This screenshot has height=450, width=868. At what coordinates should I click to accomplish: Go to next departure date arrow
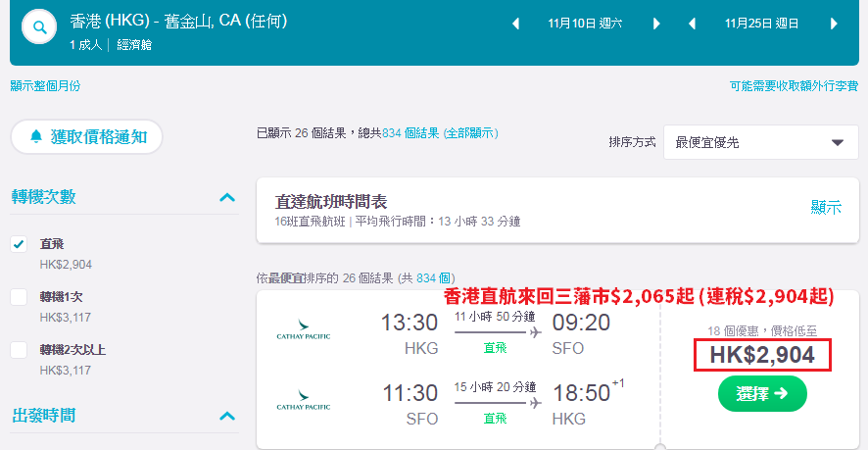click(657, 24)
